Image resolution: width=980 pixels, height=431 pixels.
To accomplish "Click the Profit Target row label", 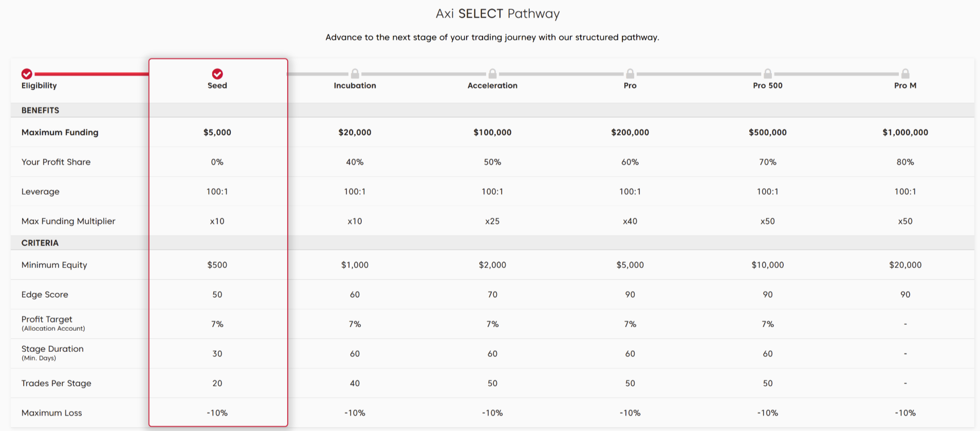I will pos(47,319).
